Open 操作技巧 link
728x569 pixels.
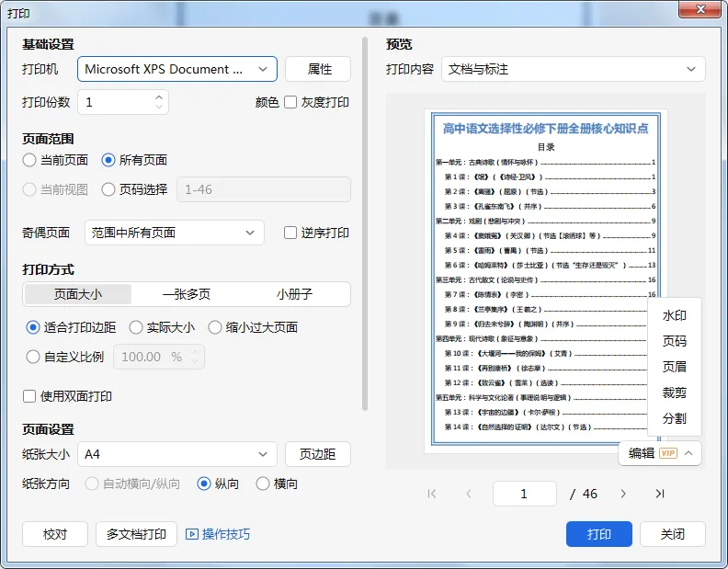pos(225,534)
